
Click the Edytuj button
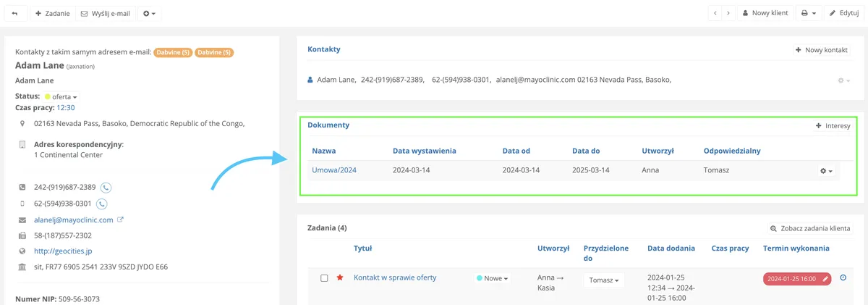pyautogui.click(x=843, y=13)
